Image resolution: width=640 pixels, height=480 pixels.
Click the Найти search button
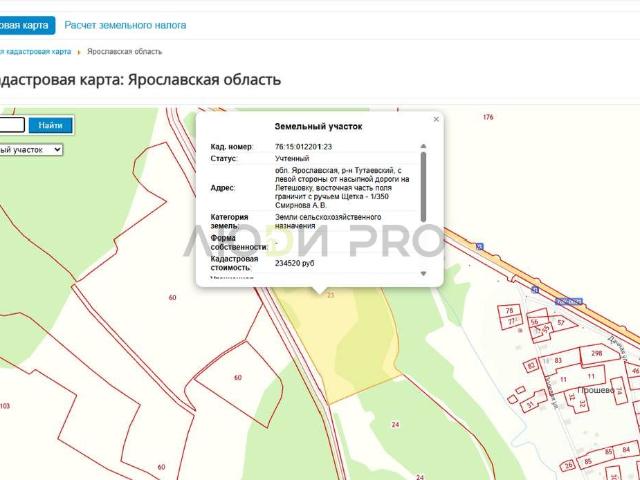[x=51, y=125]
